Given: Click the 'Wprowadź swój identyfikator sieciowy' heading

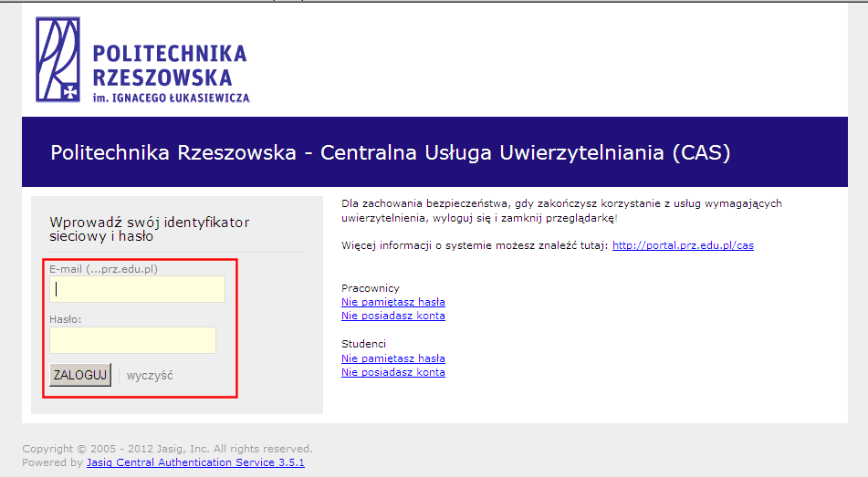Looking at the screenshot, I should [150, 229].
